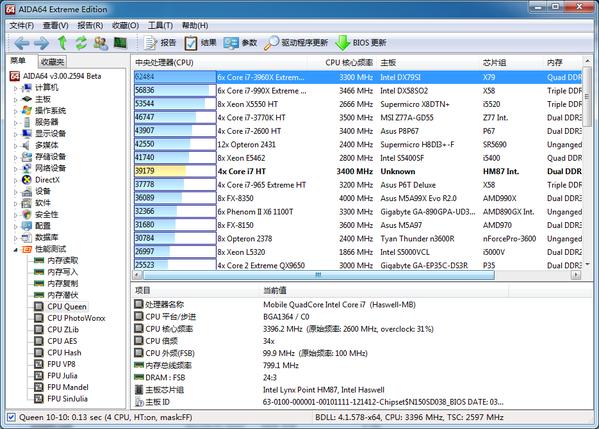The height and width of the screenshot is (429, 599).
Task: Toggle the checkbox in the status bar
Action: coord(11,417)
